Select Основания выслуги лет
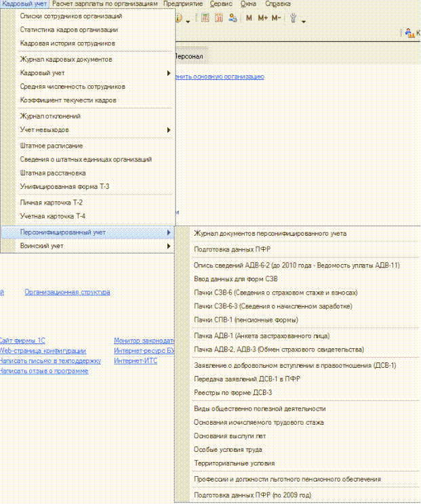421x504 pixels. 298,436
